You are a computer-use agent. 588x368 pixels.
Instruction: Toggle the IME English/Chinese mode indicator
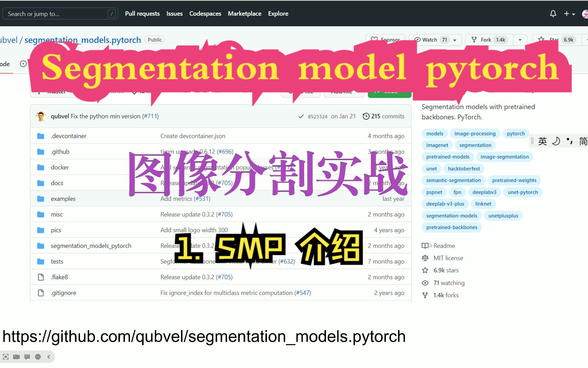coord(542,141)
